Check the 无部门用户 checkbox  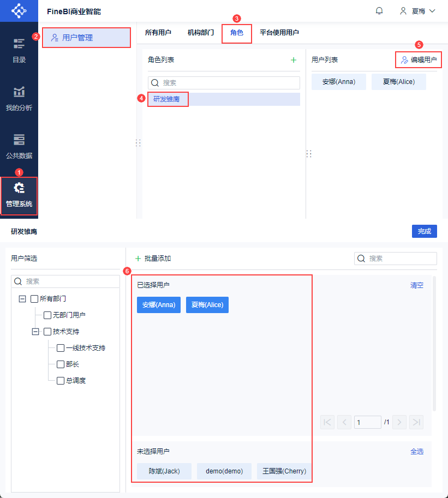[47, 315]
